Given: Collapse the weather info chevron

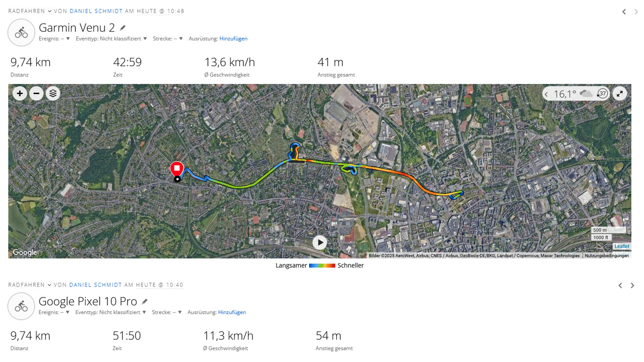Looking at the screenshot, I should [x=546, y=94].
